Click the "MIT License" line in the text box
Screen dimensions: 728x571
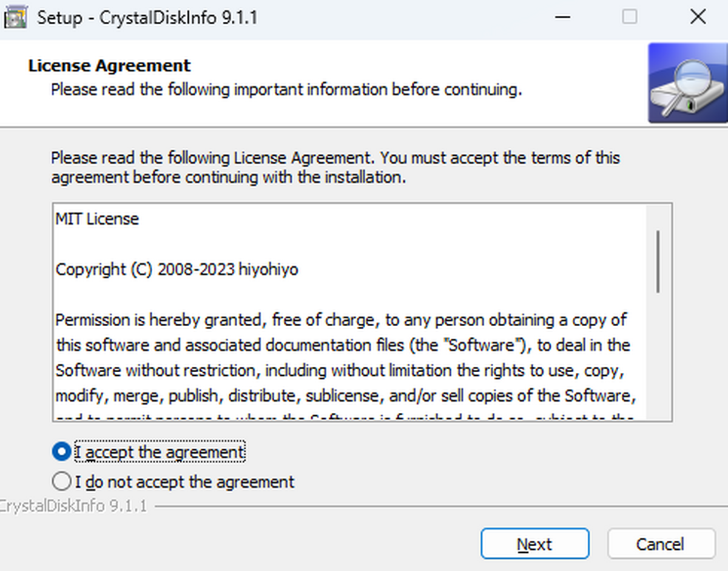coord(97,219)
